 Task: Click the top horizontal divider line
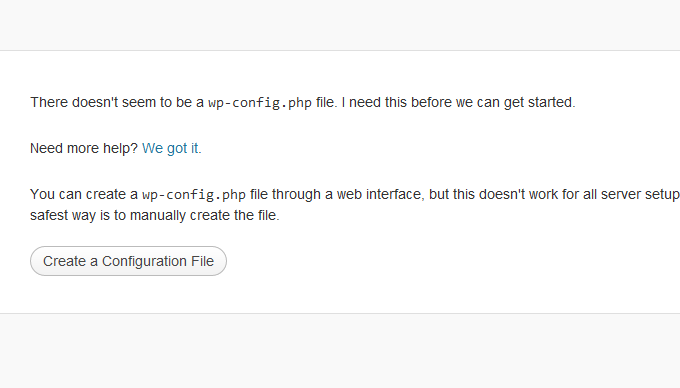tap(340, 50)
